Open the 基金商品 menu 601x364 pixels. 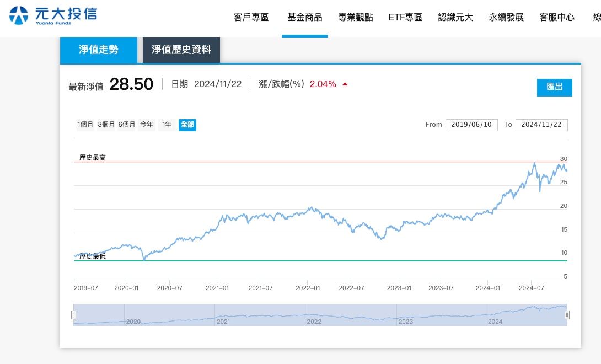tap(304, 17)
